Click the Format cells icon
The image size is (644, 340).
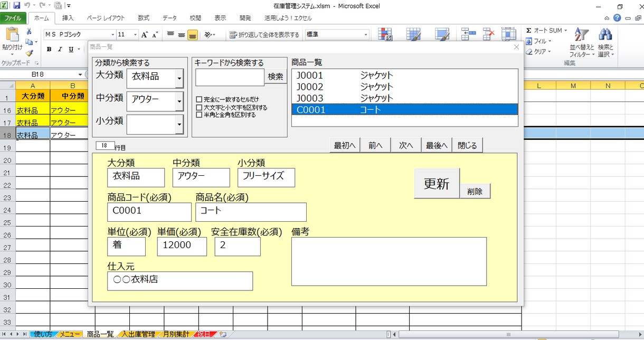508,34
